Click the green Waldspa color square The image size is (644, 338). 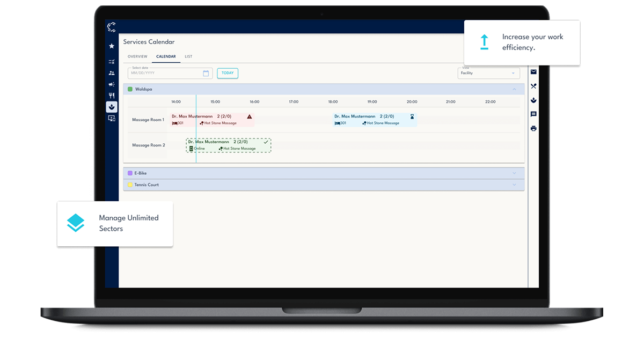pyautogui.click(x=130, y=89)
